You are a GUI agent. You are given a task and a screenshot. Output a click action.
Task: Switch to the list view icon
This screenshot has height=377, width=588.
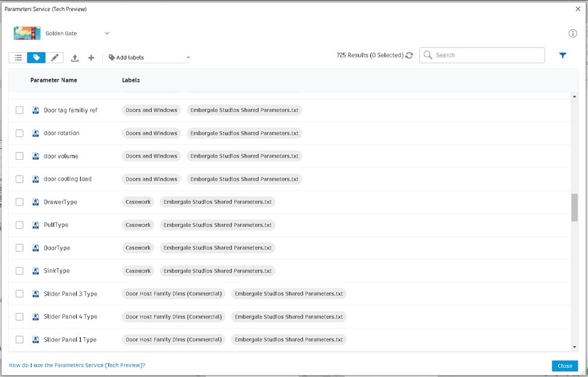(x=18, y=58)
